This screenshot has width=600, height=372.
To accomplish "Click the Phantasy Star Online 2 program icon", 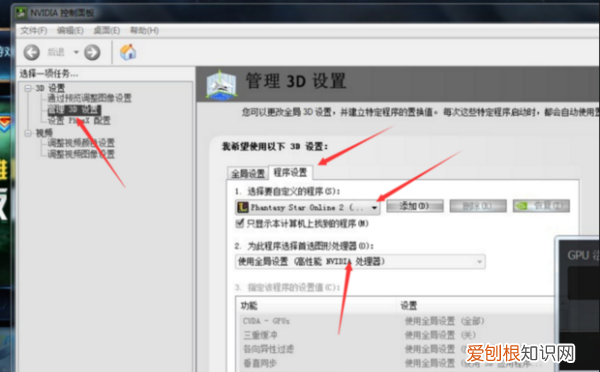I will coord(243,207).
